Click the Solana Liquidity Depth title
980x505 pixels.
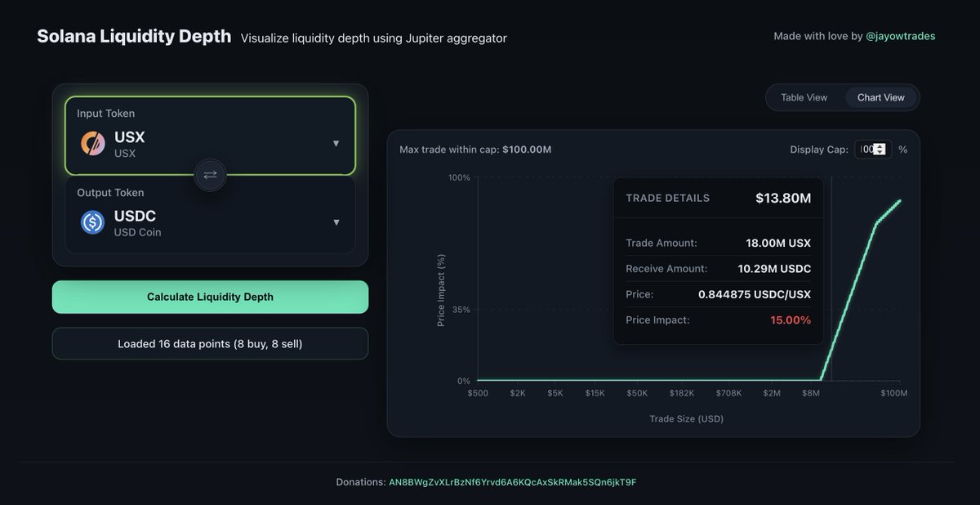coord(134,37)
